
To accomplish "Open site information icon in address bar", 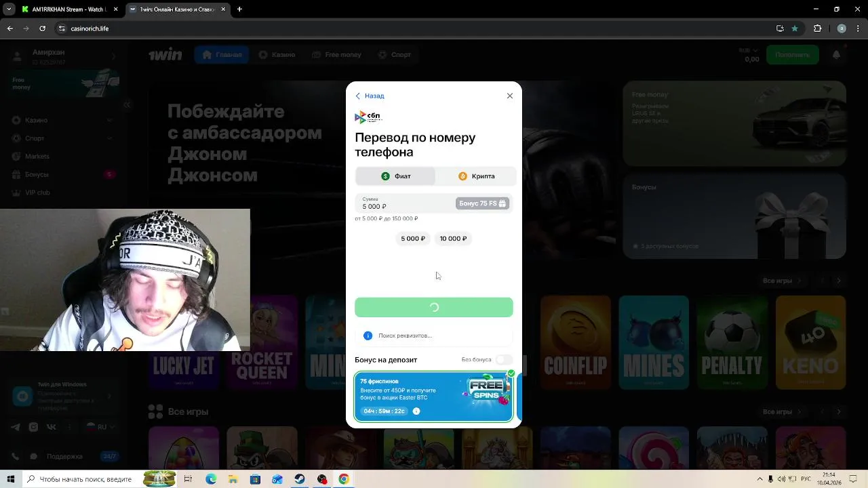I will coord(62,28).
